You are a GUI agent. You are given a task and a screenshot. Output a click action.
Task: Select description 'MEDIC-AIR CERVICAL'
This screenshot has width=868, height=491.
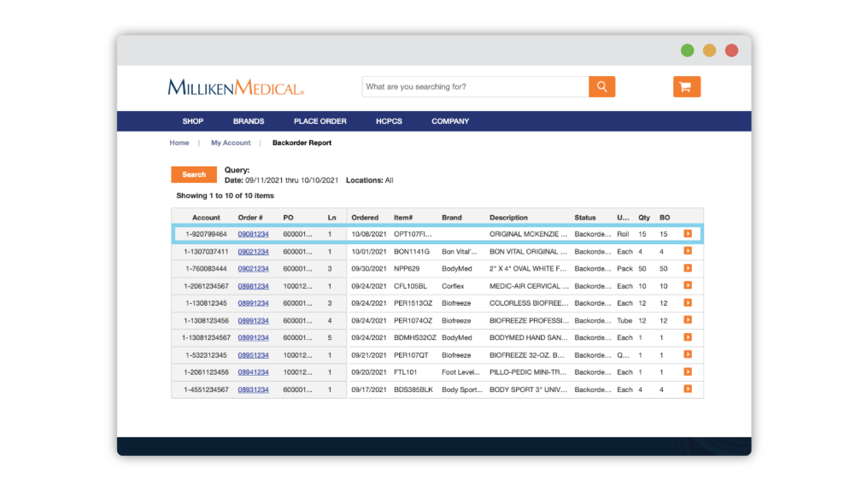pyautogui.click(x=529, y=286)
